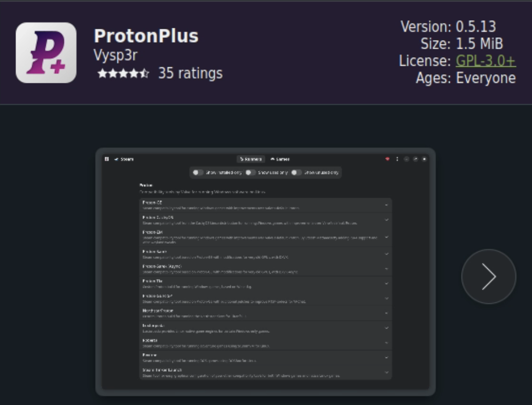Expand the Proton-GE row chevron
The width and height of the screenshot is (532, 405).
tap(386, 205)
